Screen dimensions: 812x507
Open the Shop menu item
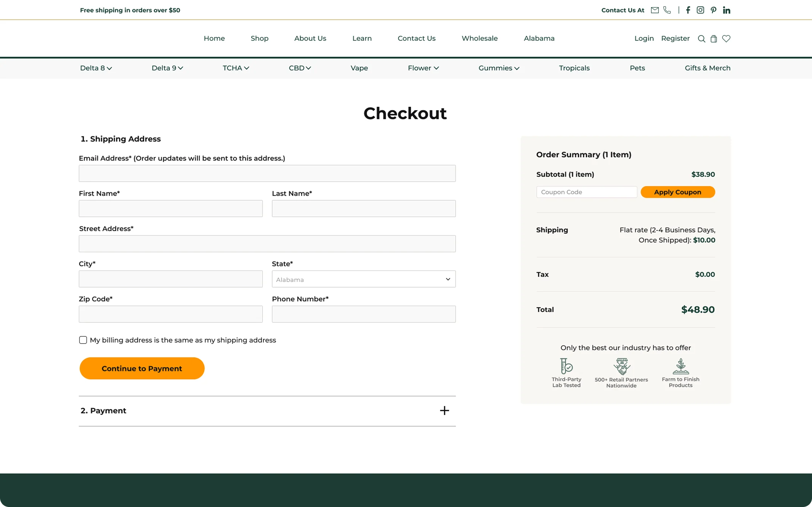coord(260,38)
